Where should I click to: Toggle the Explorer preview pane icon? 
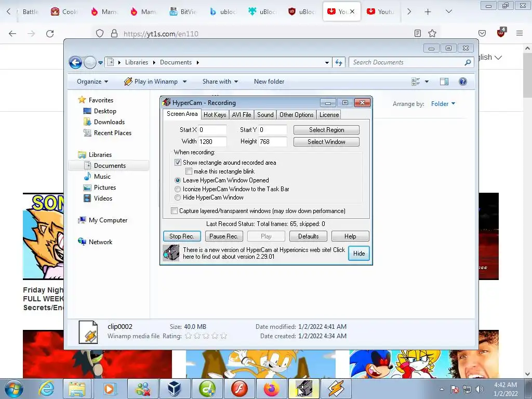click(444, 82)
